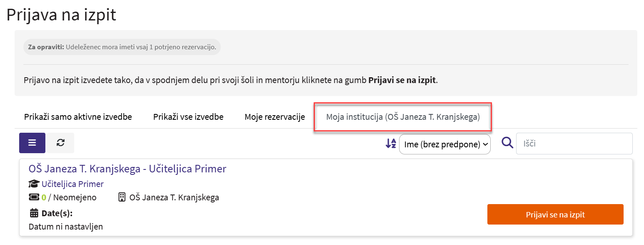Select the 'Moja institucija' tab
Image resolution: width=644 pixels, height=245 pixels.
click(402, 117)
